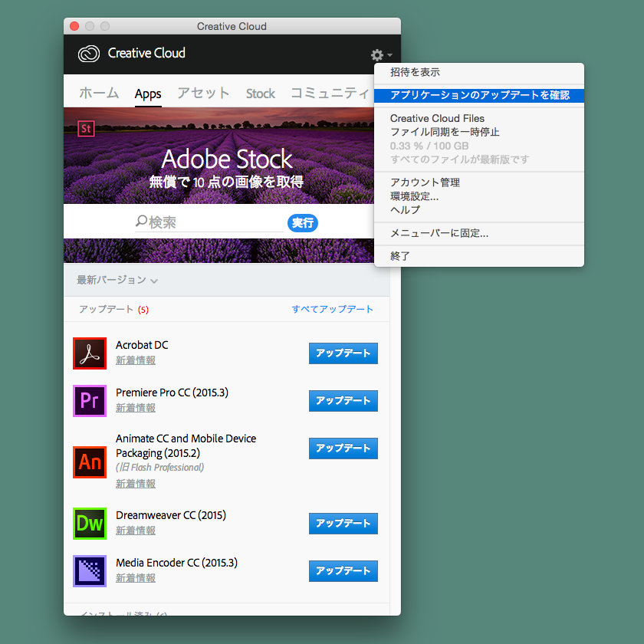Image resolution: width=644 pixels, height=644 pixels.
Task: Click the Media Encoder app icon
Action: coord(90,571)
